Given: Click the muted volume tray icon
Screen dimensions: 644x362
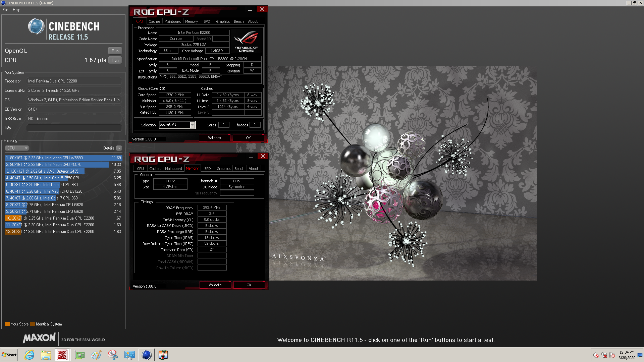Looking at the screenshot, I should click(x=596, y=355).
